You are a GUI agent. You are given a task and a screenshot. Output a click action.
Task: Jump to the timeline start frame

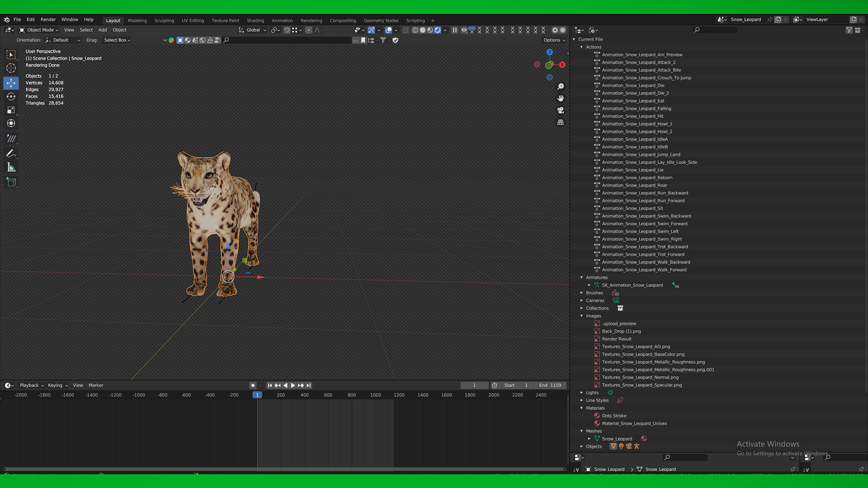270,386
